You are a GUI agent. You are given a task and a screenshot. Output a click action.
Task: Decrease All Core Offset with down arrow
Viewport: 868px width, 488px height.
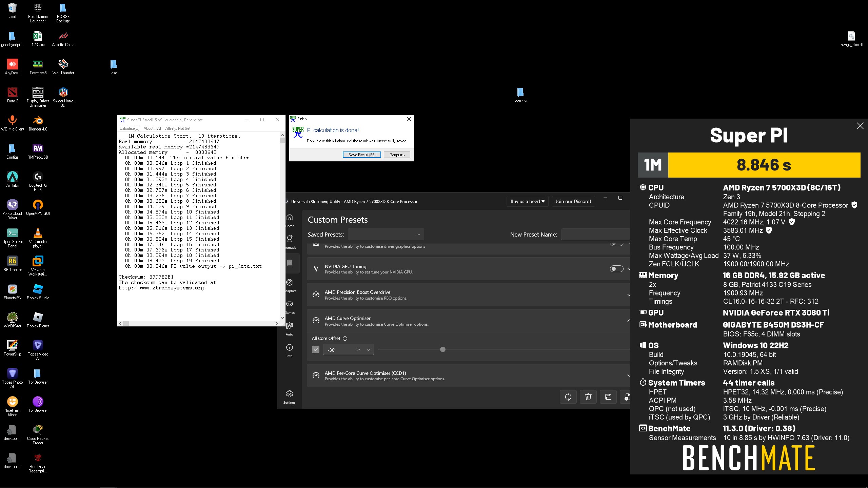click(368, 350)
